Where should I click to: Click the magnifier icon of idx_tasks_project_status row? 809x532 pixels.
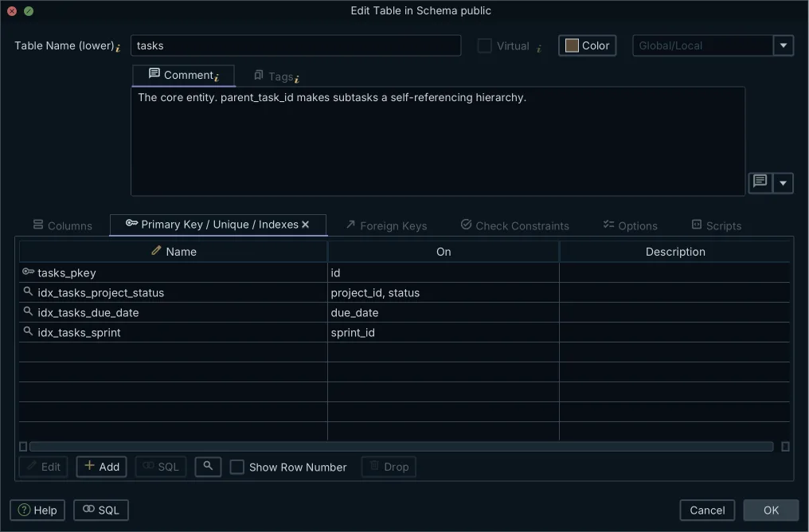tap(28, 291)
